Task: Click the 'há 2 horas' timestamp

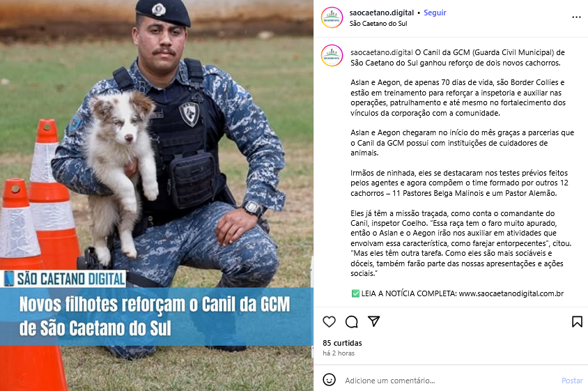Action: (339, 353)
